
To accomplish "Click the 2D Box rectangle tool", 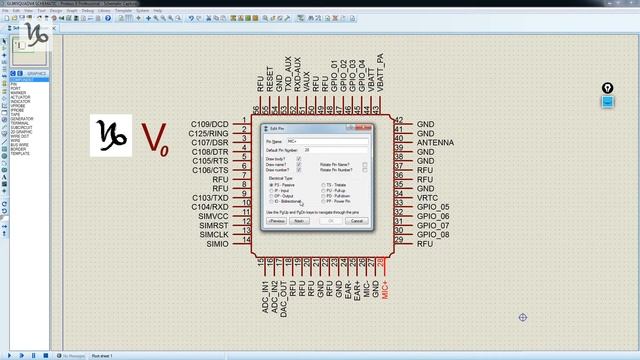I will (x=4, y=149).
